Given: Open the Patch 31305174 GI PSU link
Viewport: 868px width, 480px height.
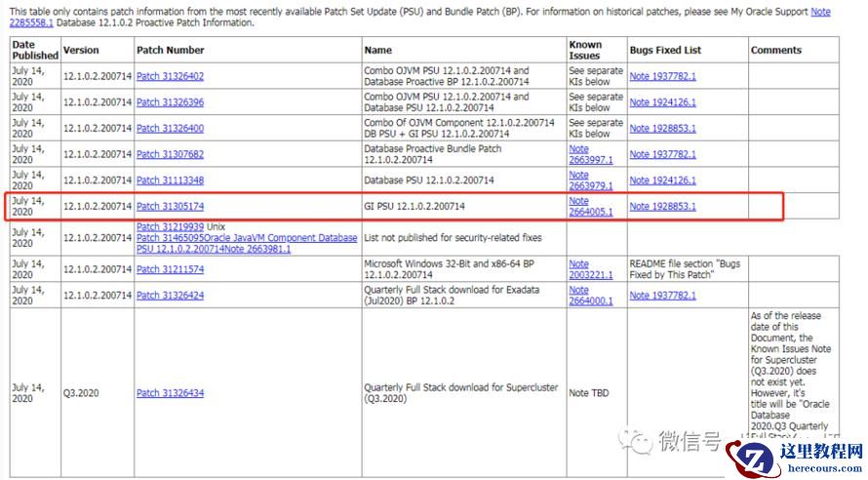Looking at the screenshot, I should [x=170, y=207].
